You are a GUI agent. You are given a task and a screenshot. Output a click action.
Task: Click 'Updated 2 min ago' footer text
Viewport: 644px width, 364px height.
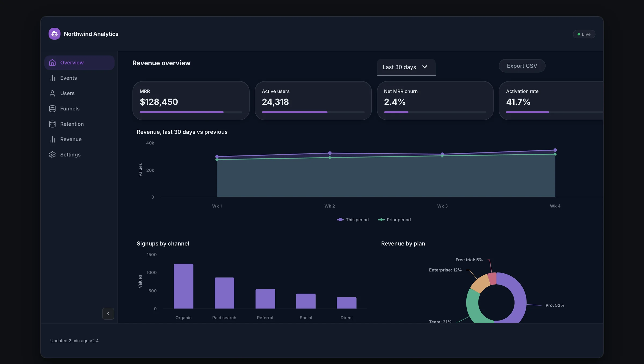tap(69, 341)
